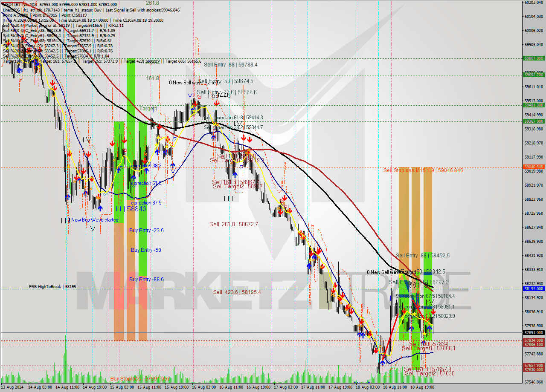Select the 'Buy Entry -50' label

click(x=146, y=250)
